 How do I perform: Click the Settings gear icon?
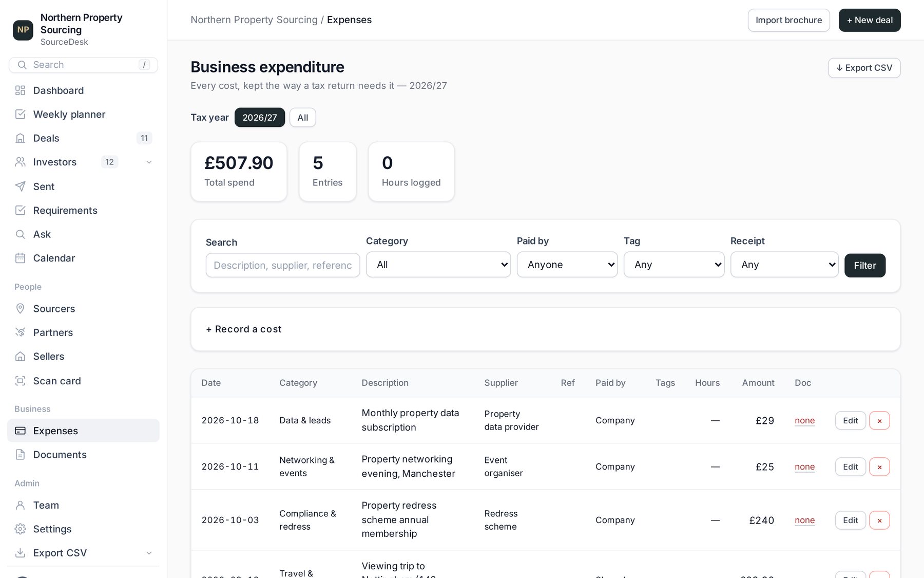pyautogui.click(x=20, y=529)
